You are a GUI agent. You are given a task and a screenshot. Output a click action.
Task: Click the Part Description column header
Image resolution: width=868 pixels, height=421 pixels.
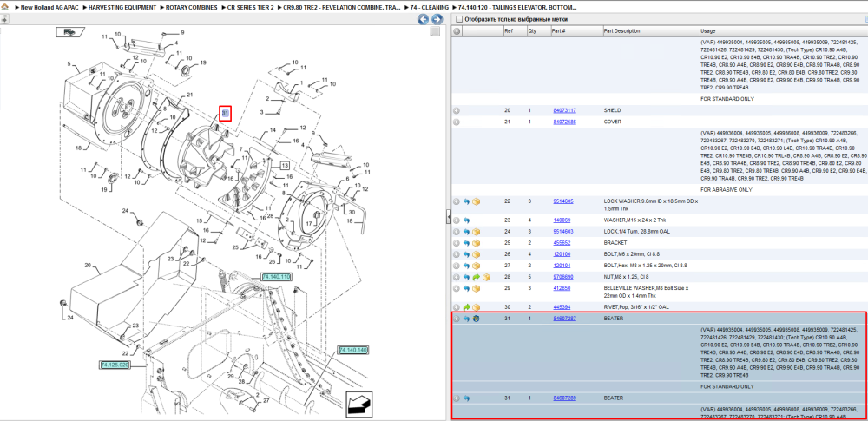650,31
